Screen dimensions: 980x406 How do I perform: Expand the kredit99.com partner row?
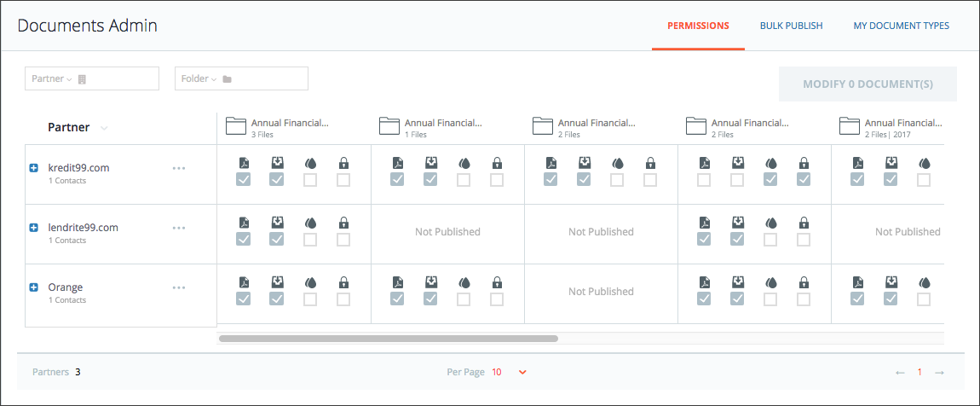(x=34, y=168)
